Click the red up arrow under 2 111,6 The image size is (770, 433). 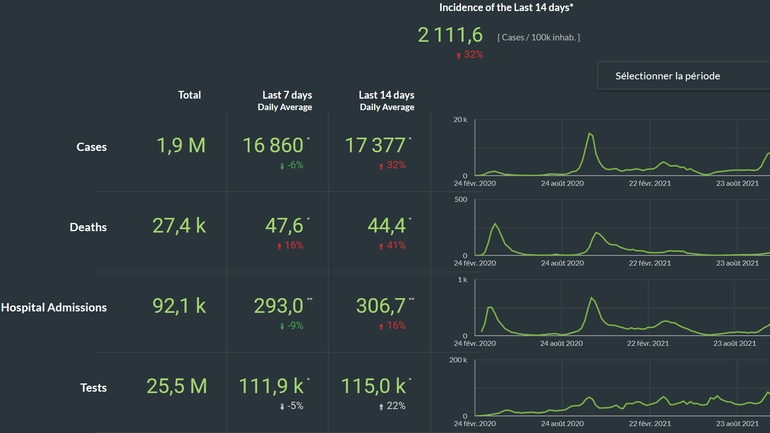(459, 55)
